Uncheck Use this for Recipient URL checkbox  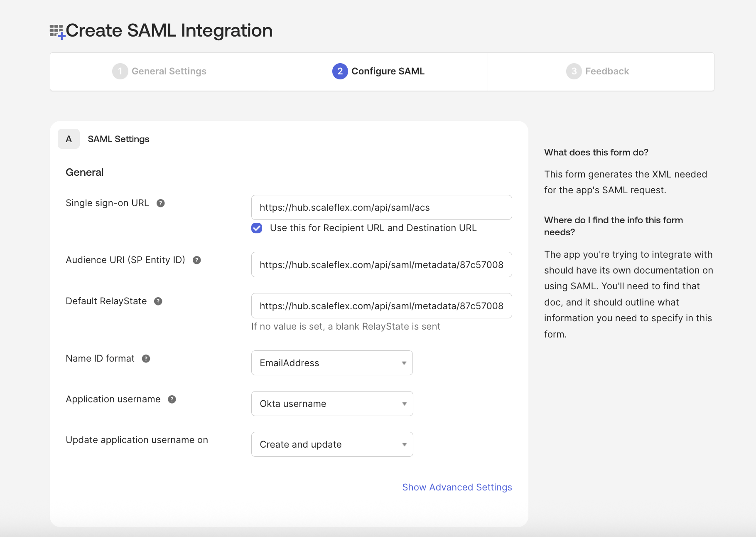[x=257, y=228]
